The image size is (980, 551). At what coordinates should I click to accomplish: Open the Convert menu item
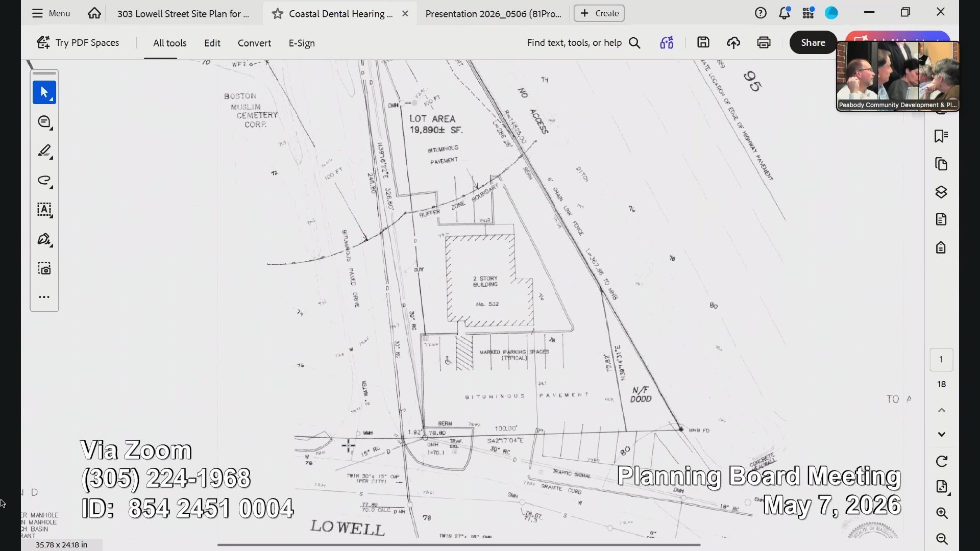click(254, 43)
